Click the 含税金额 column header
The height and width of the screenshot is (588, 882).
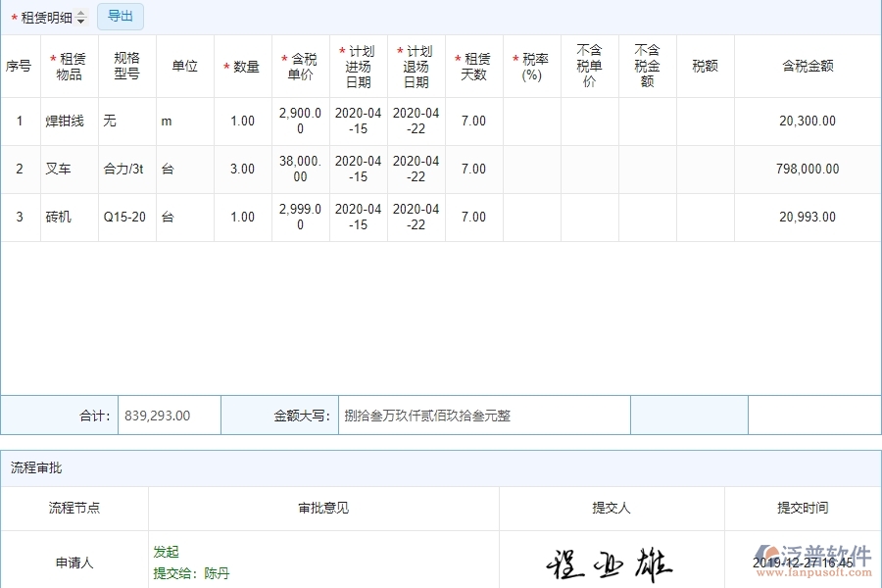[x=807, y=67]
